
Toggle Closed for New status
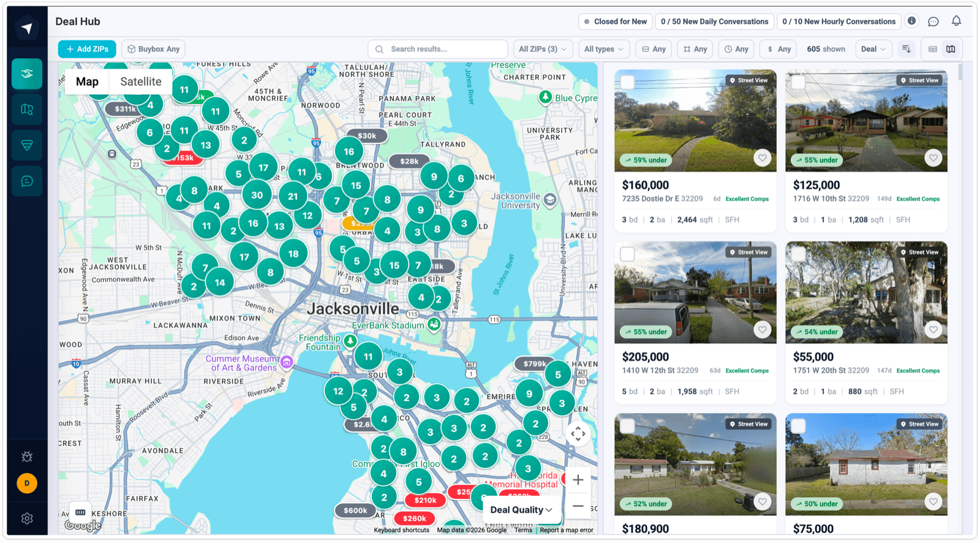(x=615, y=21)
